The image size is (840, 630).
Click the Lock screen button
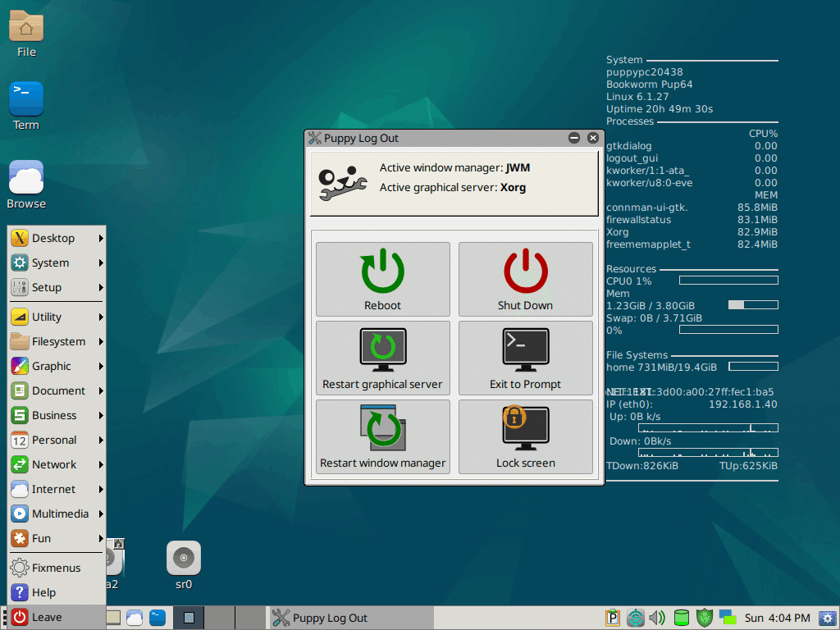[x=526, y=436]
